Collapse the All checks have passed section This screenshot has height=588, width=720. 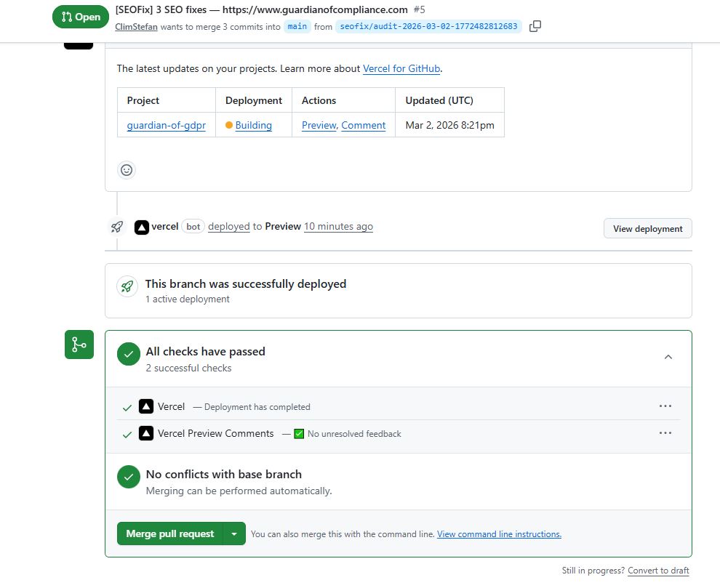668,357
